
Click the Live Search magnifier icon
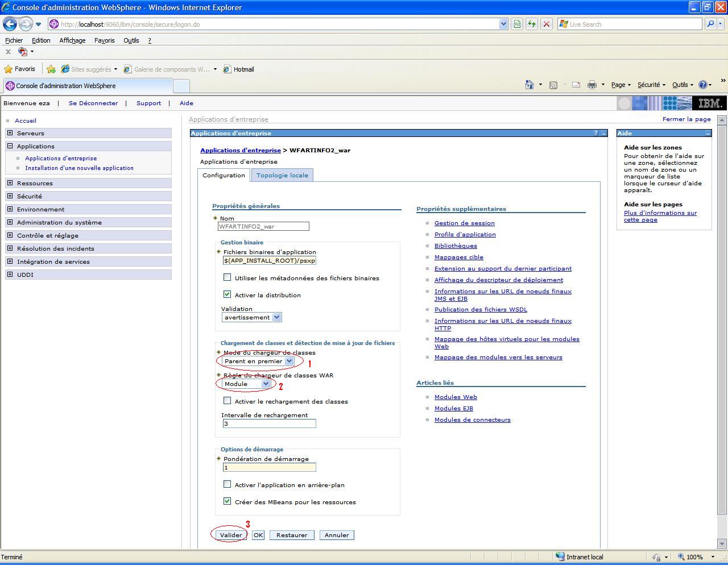coord(710,24)
